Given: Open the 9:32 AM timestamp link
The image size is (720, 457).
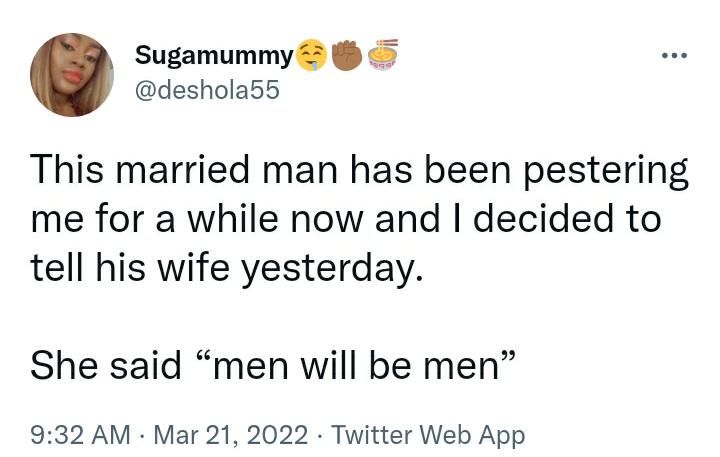Looking at the screenshot, I should point(80,434).
